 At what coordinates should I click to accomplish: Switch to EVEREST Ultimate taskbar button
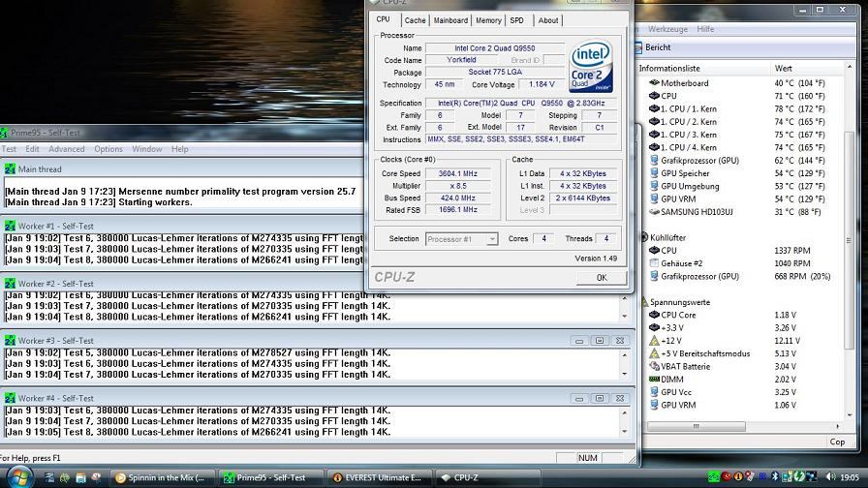(379, 477)
